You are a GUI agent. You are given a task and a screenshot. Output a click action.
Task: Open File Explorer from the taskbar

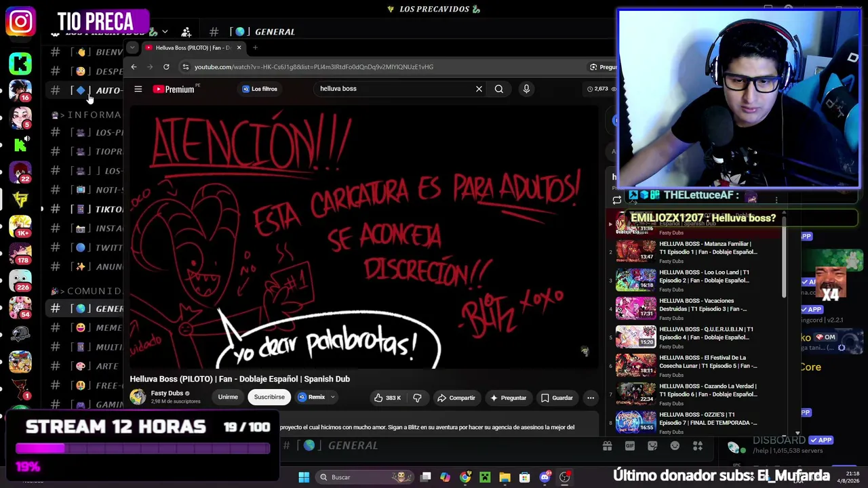(505, 477)
